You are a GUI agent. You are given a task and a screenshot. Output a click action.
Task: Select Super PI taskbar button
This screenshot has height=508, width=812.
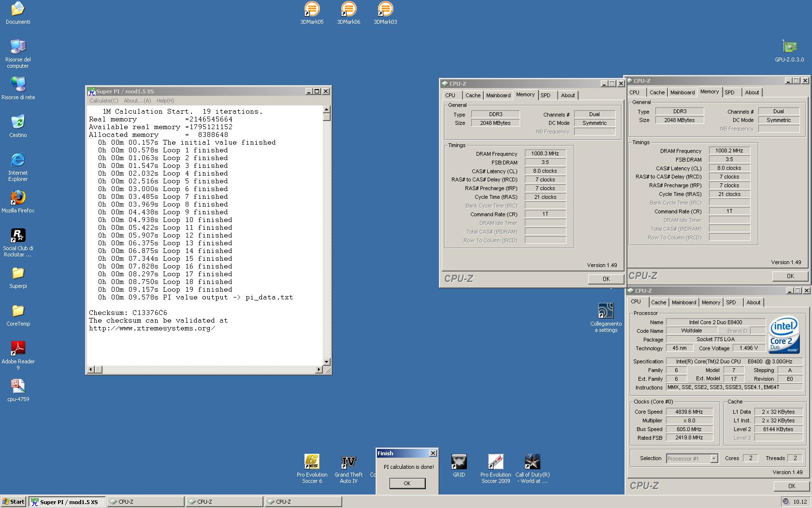[67, 502]
